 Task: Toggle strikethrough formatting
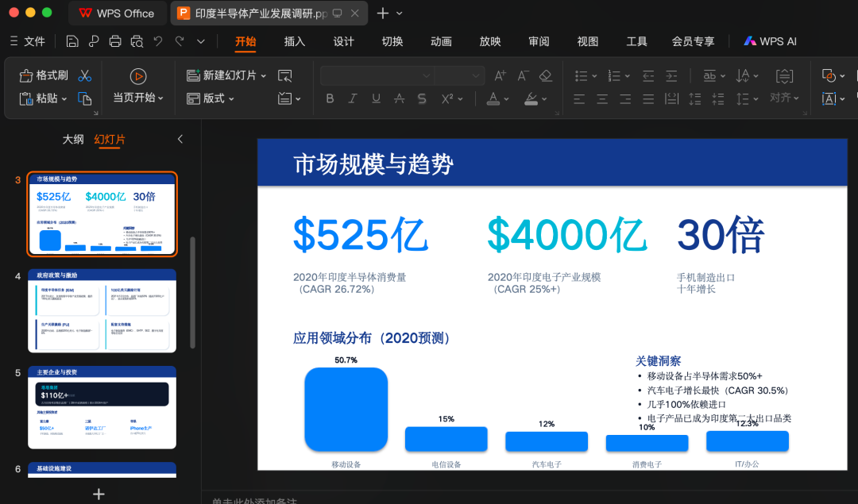point(399,99)
